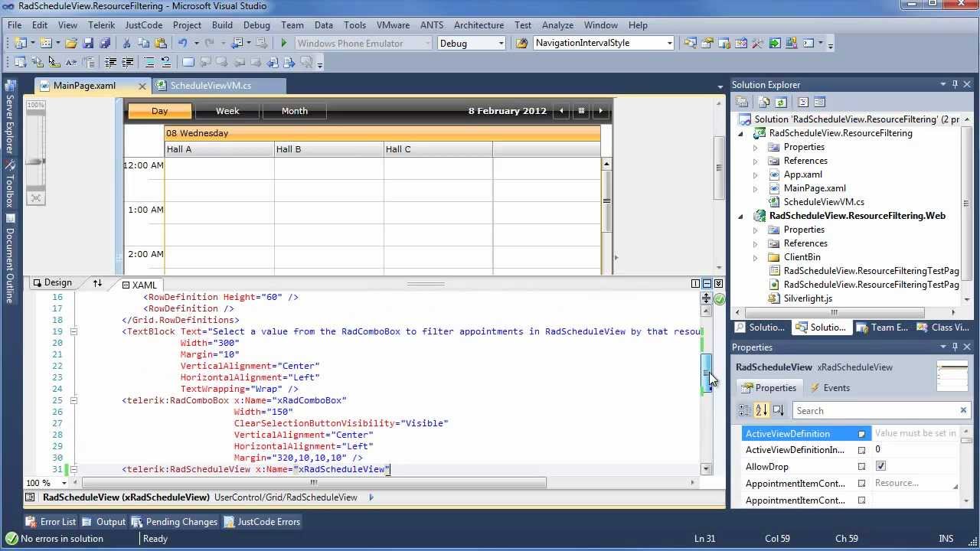Collapse the RadScheduleView.ResourceFiltering project node
Screen dimensions: 980x551
pyautogui.click(x=740, y=133)
